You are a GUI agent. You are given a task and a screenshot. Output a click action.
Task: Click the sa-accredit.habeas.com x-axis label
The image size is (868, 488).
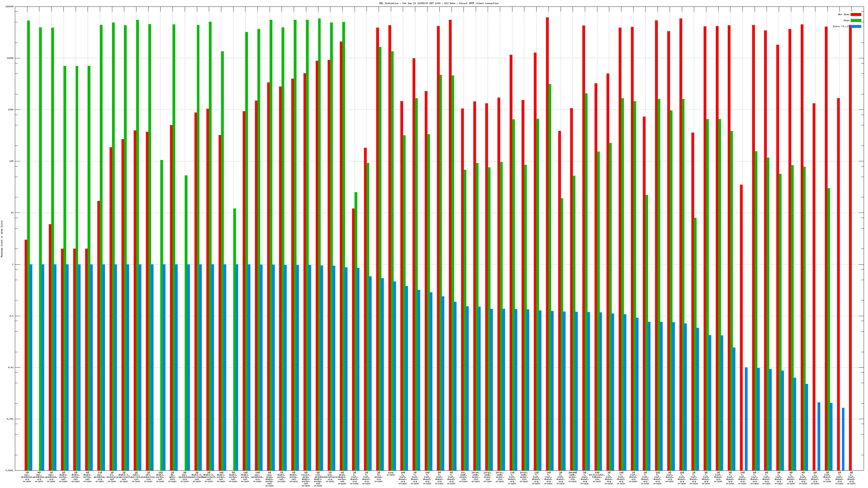597,477
